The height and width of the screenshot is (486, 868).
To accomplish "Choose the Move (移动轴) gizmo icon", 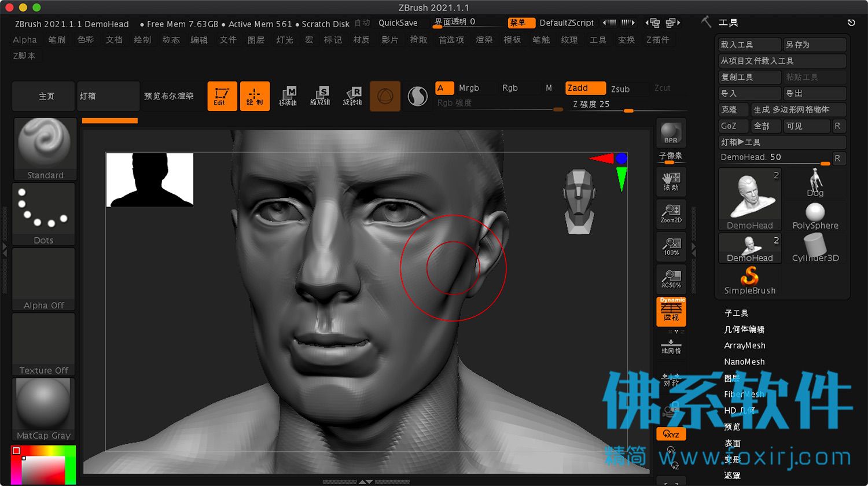I will pyautogui.click(x=288, y=96).
